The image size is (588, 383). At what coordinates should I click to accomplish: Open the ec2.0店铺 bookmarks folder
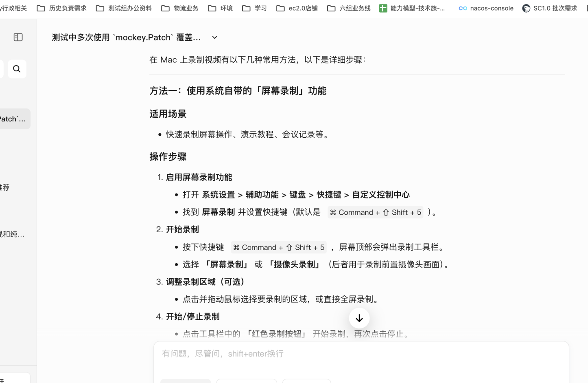click(x=296, y=8)
